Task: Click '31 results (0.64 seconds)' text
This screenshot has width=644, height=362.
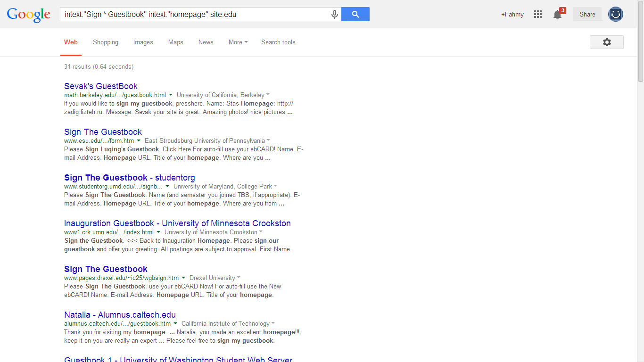Action: [99, 66]
